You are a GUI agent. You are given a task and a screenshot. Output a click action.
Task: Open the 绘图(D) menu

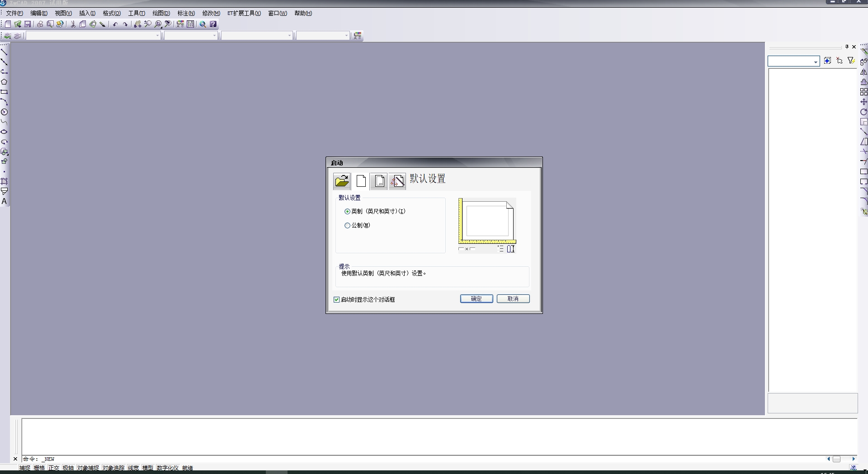(x=161, y=13)
